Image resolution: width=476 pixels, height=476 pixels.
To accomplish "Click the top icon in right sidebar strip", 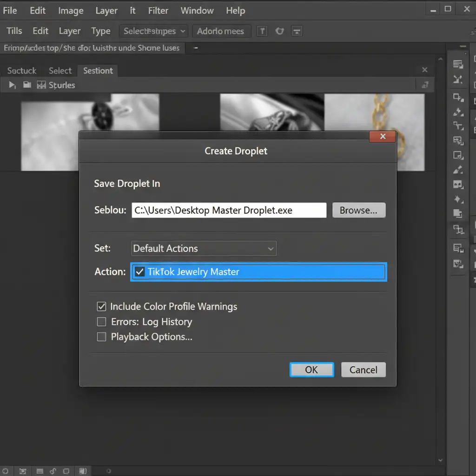I will click(458, 64).
